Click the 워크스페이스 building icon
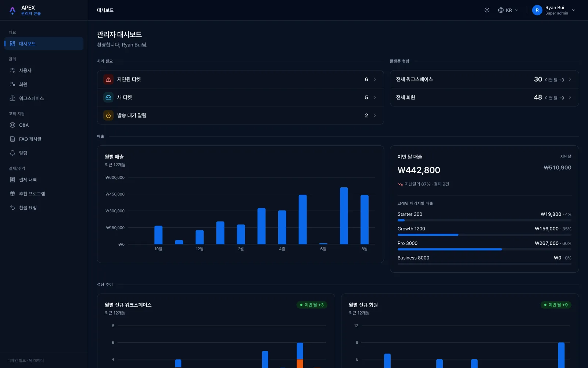 pos(12,98)
